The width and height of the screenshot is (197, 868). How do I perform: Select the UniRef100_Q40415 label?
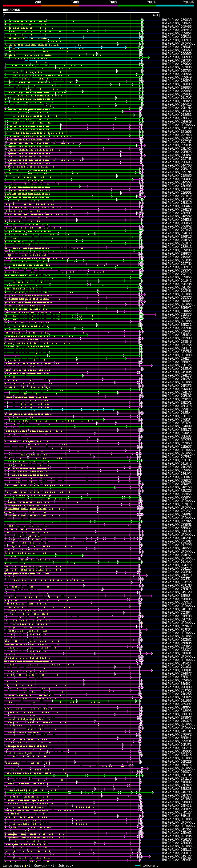[177, 104]
